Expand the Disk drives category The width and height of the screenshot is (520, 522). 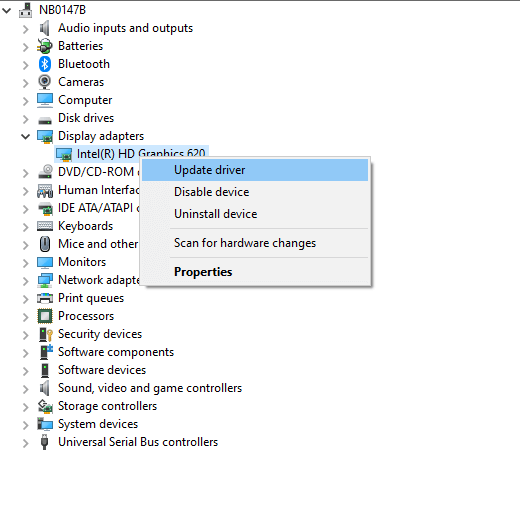click(26, 119)
